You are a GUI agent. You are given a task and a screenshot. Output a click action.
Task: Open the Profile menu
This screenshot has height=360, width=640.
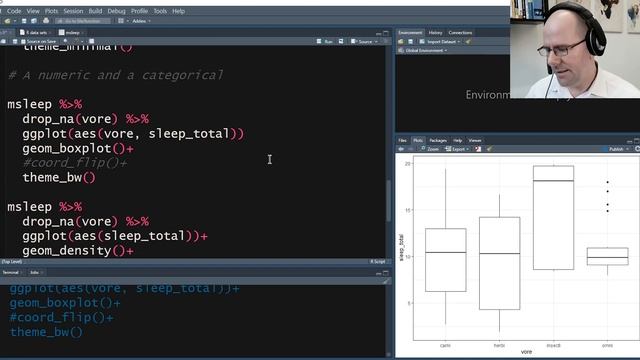(139, 11)
